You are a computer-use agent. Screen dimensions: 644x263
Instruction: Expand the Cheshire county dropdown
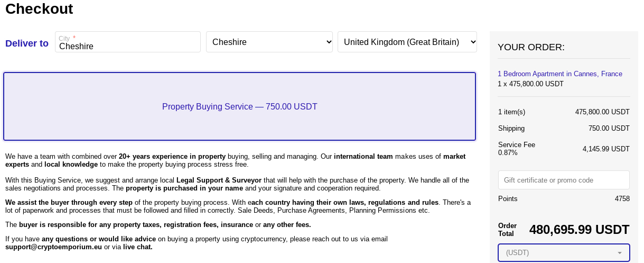pyautogui.click(x=269, y=42)
